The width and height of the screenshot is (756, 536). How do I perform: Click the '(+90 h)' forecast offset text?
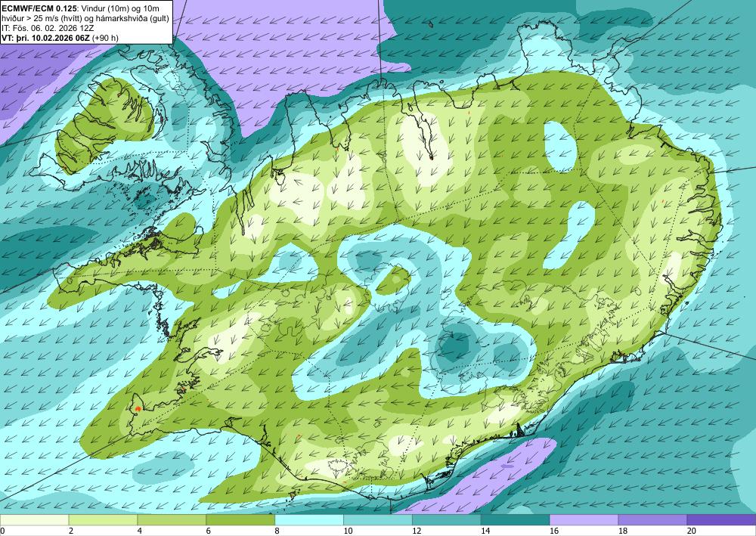pos(104,38)
